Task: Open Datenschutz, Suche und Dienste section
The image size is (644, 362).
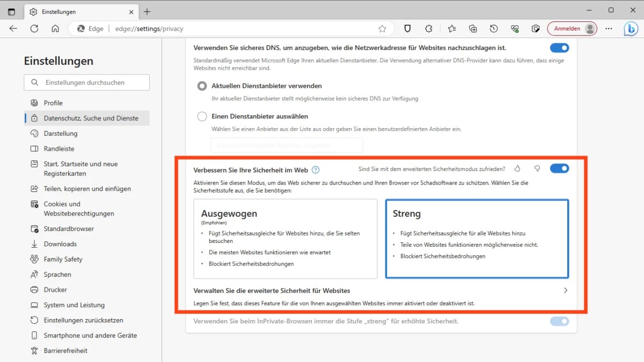Action: 87,118
